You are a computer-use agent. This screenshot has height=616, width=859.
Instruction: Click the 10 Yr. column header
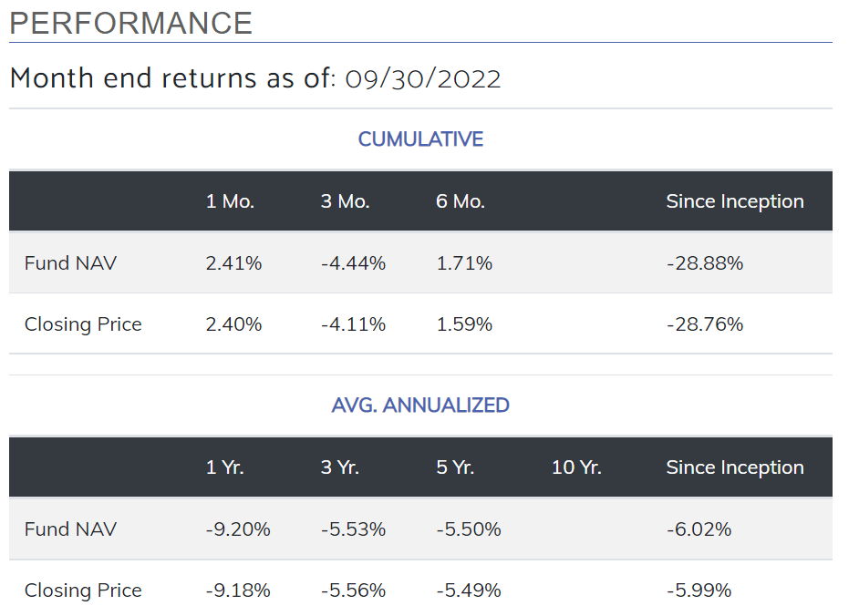(576, 467)
